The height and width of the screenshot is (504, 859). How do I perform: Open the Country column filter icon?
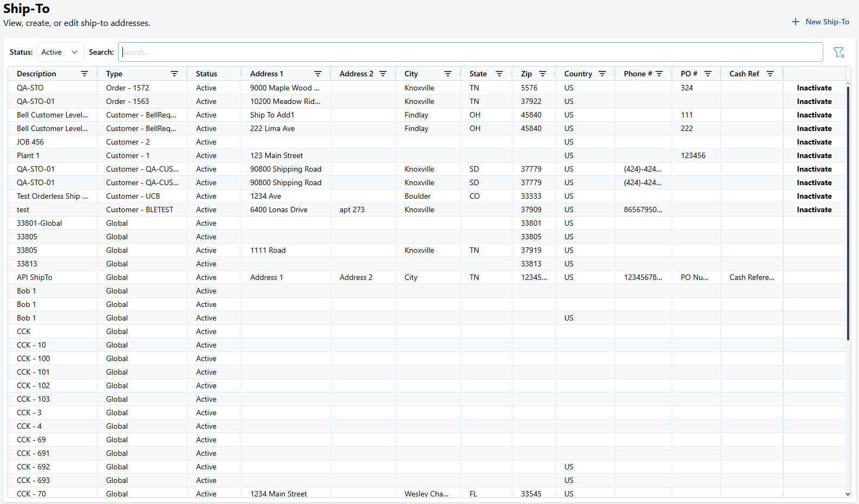602,74
